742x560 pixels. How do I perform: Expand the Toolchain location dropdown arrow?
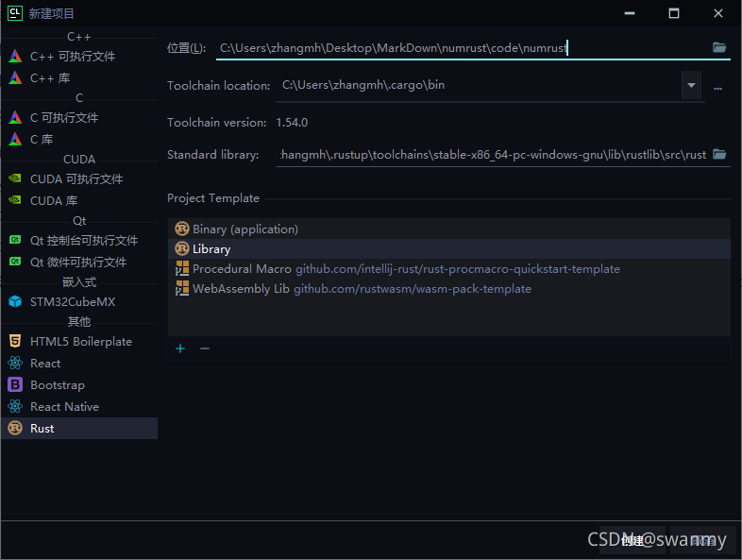click(691, 85)
